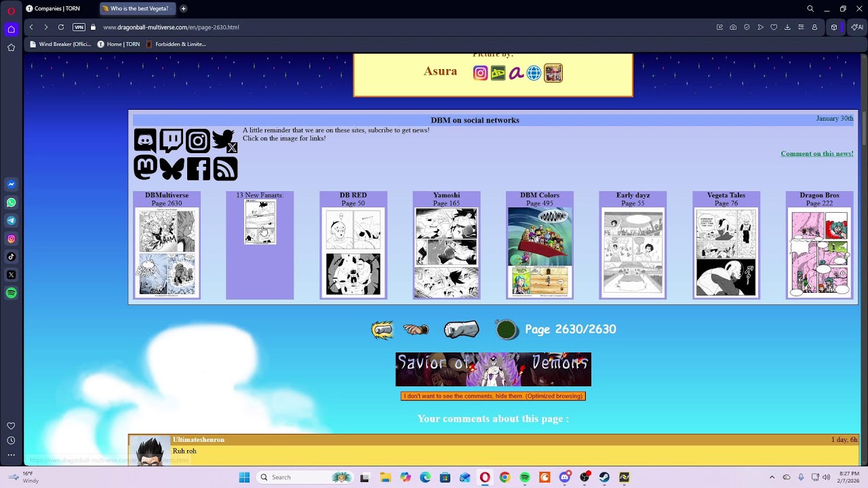The image size is (868, 488).
Task: Open Opera sidebar setup three-dots menu
Action: pyautogui.click(x=11, y=455)
